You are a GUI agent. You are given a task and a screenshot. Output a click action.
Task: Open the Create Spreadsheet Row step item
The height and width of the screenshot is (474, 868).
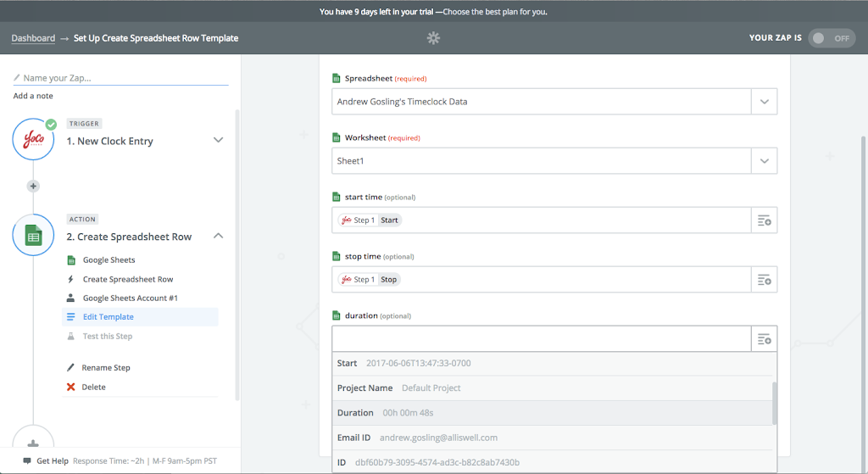(128, 279)
